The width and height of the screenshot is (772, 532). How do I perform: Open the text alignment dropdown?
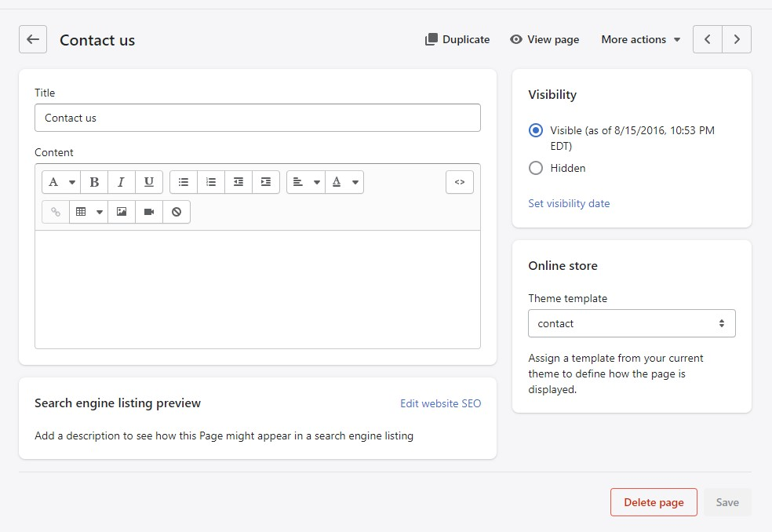[x=306, y=182]
